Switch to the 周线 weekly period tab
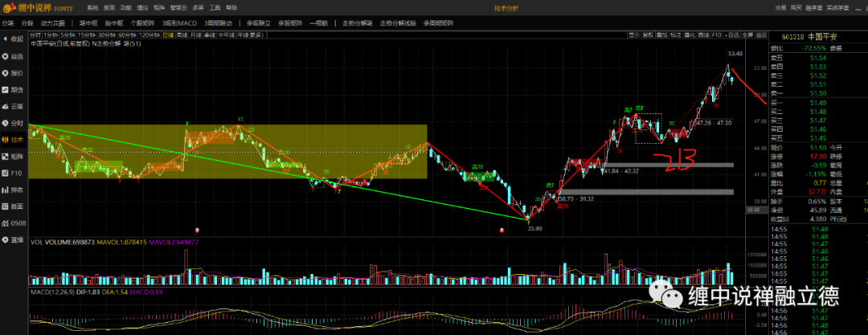Screen dimensions: 868x335 click(x=182, y=35)
